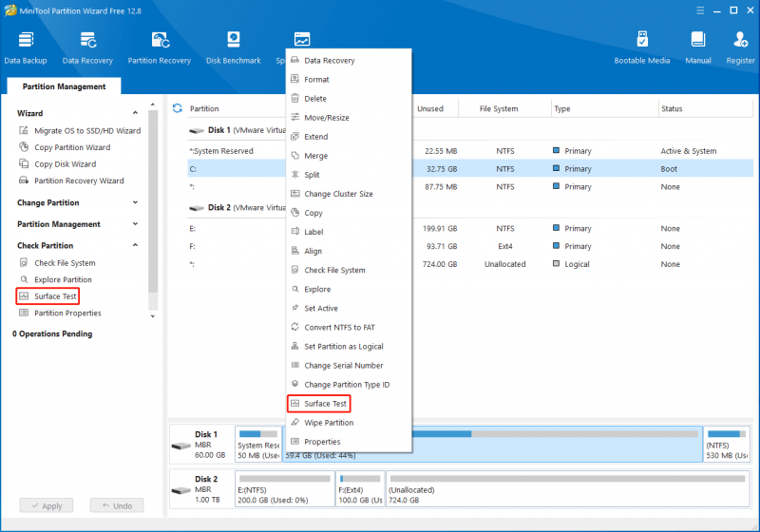Open the Space Analyzer toolbar icon
This screenshot has height=532, width=760.
click(x=301, y=40)
